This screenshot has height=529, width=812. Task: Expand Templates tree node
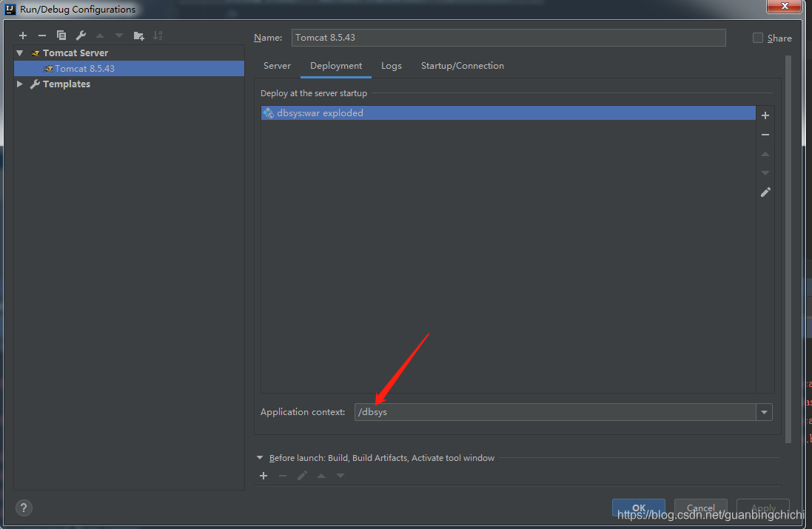pyautogui.click(x=20, y=84)
